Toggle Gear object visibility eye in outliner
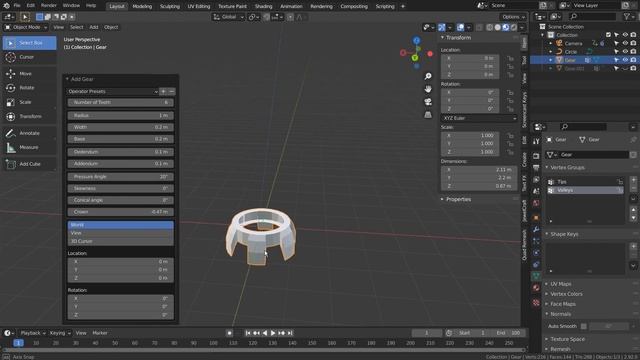The width and height of the screenshot is (640, 360). [x=625, y=60]
